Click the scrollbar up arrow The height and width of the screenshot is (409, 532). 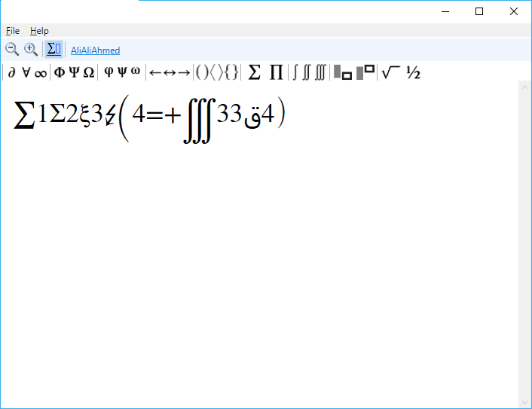coord(524,87)
